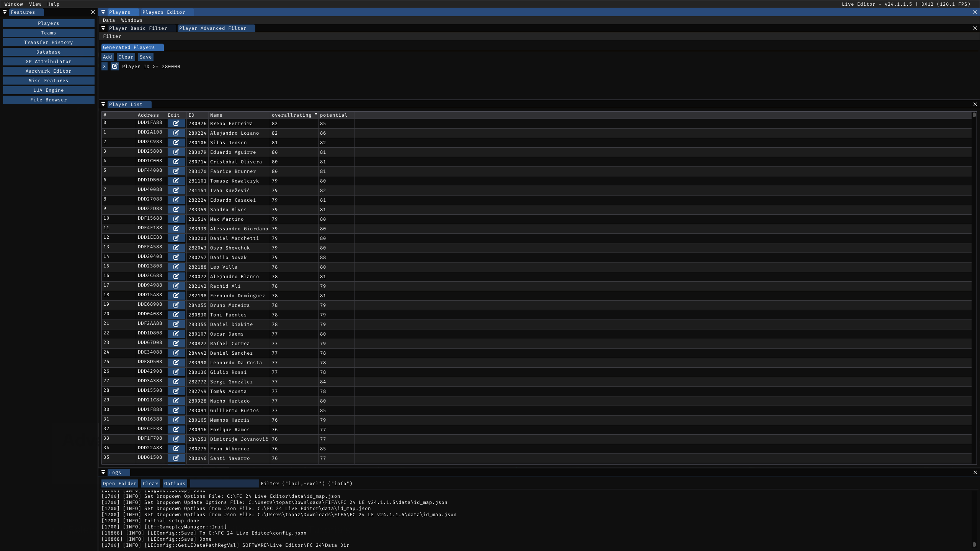
Task: Click the Transfer History feature button
Action: pos(49,42)
